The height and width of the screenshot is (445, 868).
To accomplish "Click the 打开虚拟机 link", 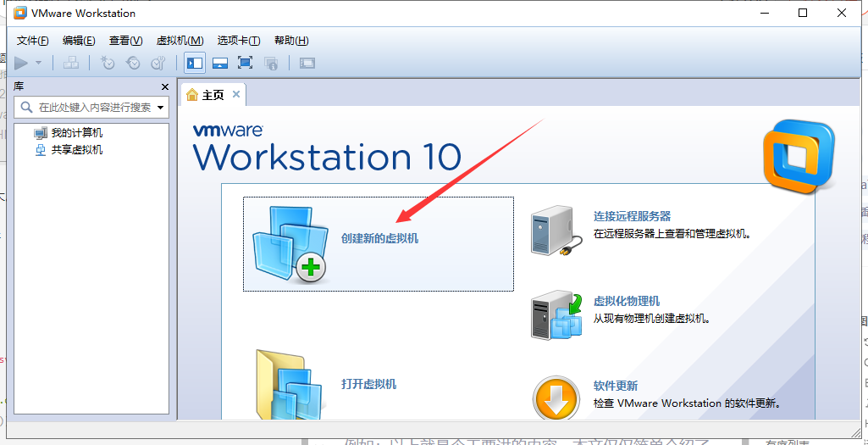I will [368, 384].
